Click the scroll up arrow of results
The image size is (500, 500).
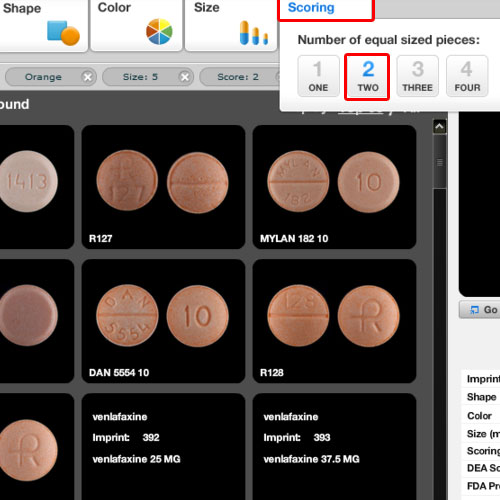(440, 127)
